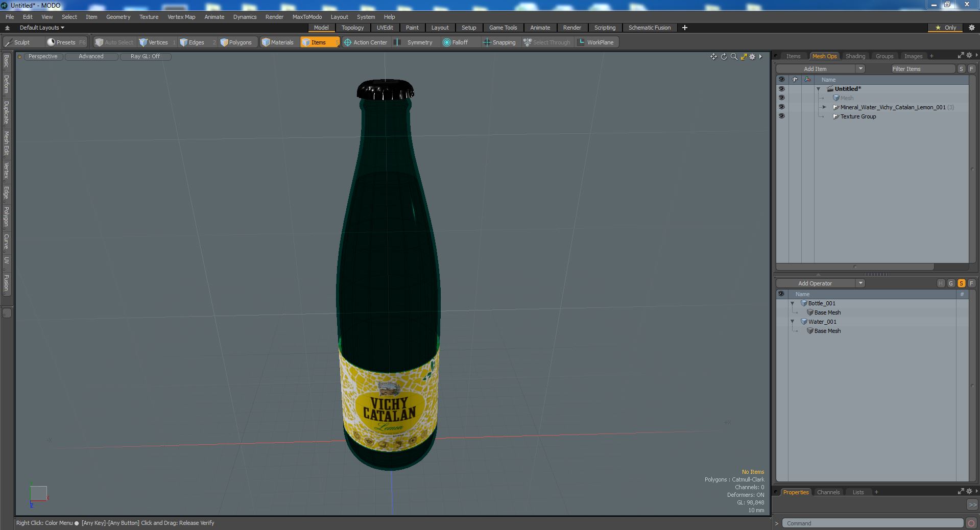Expand the Properties panel with the double-arrow

[972, 504]
